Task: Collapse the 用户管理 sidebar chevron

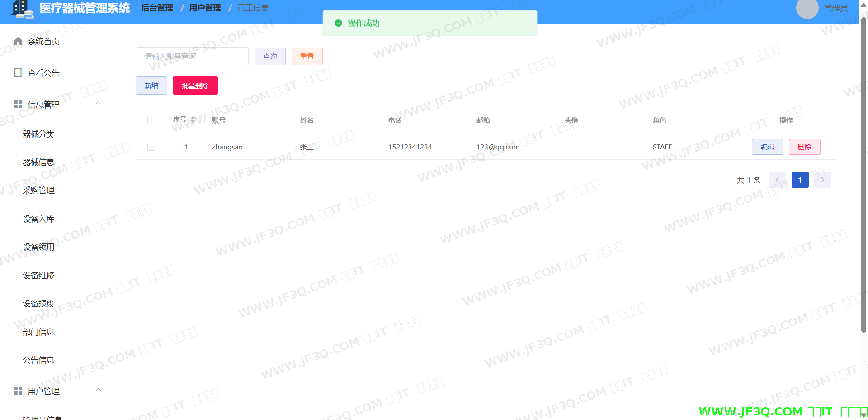Action: tap(98, 390)
